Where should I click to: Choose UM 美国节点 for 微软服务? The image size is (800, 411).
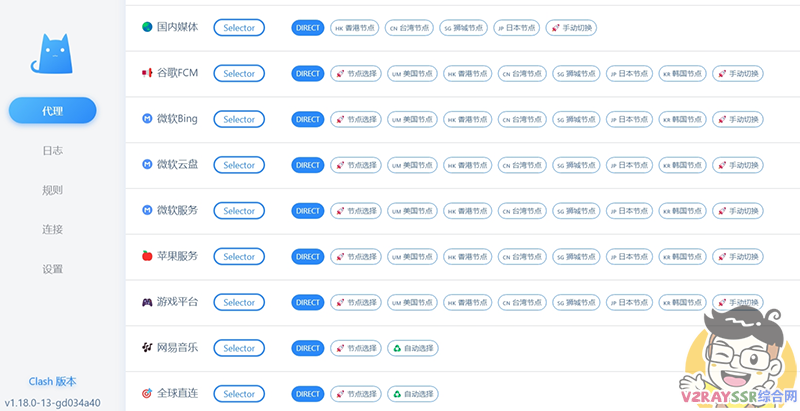412,211
